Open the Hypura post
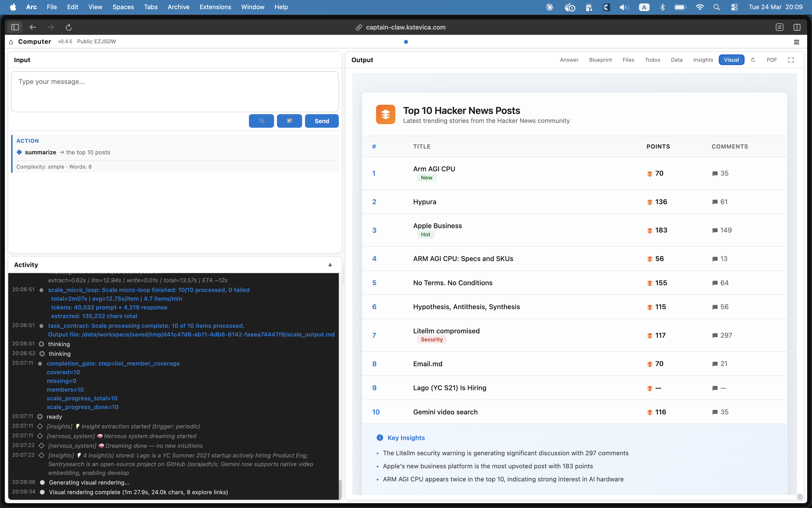This screenshot has width=812, height=508. click(425, 202)
